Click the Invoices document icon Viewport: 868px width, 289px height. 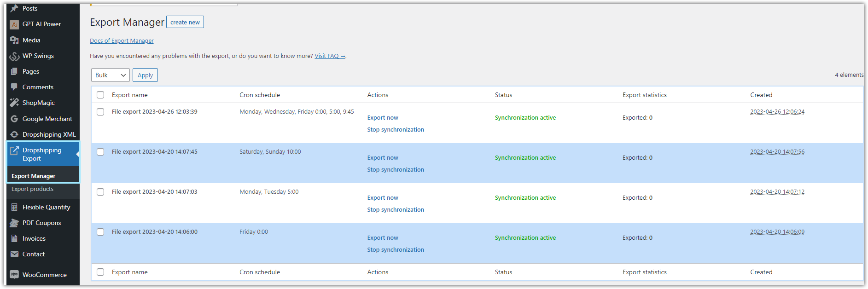coord(14,238)
